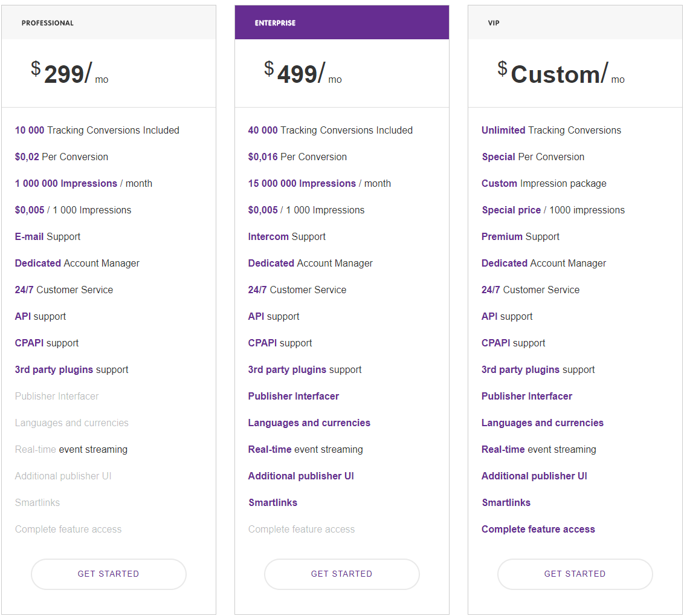The height and width of the screenshot is (616, 684).
Task: Select the PROFESSIONAL plan header
Action: 48,22
